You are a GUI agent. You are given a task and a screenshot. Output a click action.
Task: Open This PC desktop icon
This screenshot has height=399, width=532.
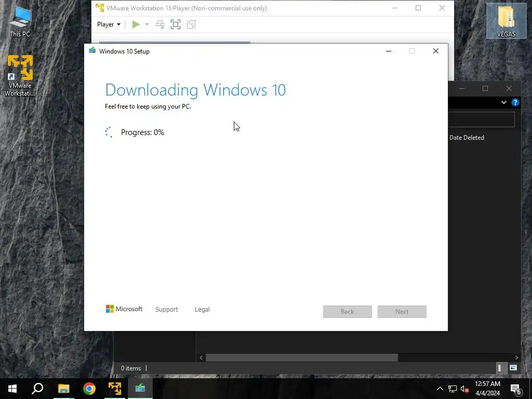coord(20,21)
